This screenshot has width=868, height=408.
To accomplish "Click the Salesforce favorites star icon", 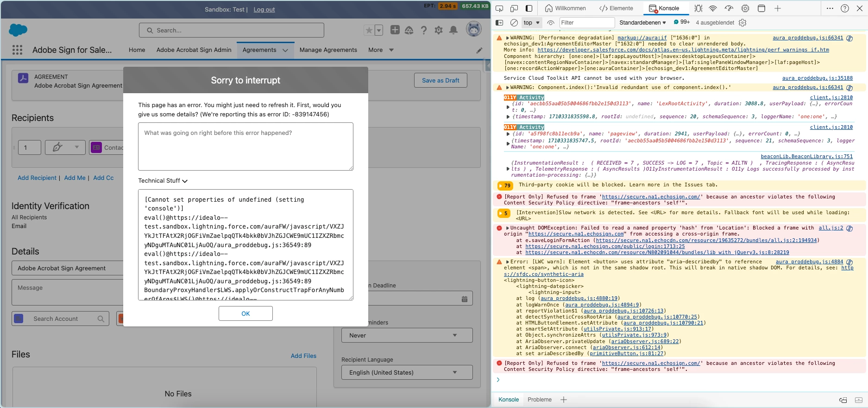I will [369, 30].
